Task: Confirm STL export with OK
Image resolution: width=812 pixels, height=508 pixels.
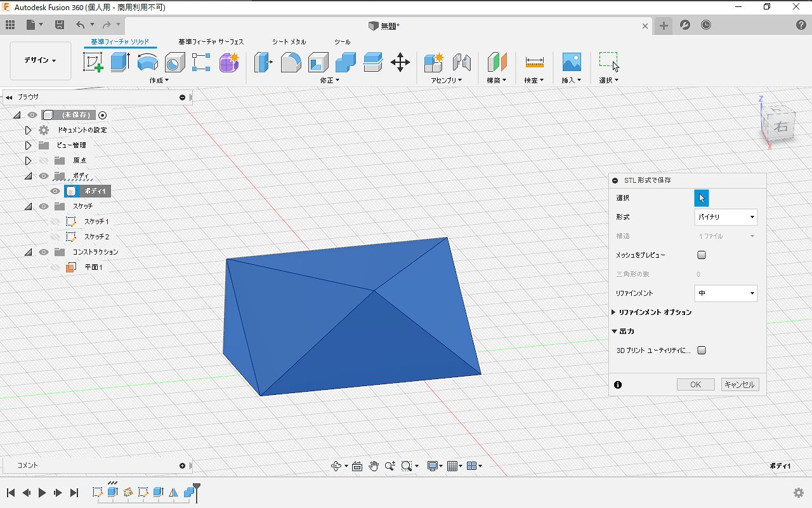Action: coord(696,385)
